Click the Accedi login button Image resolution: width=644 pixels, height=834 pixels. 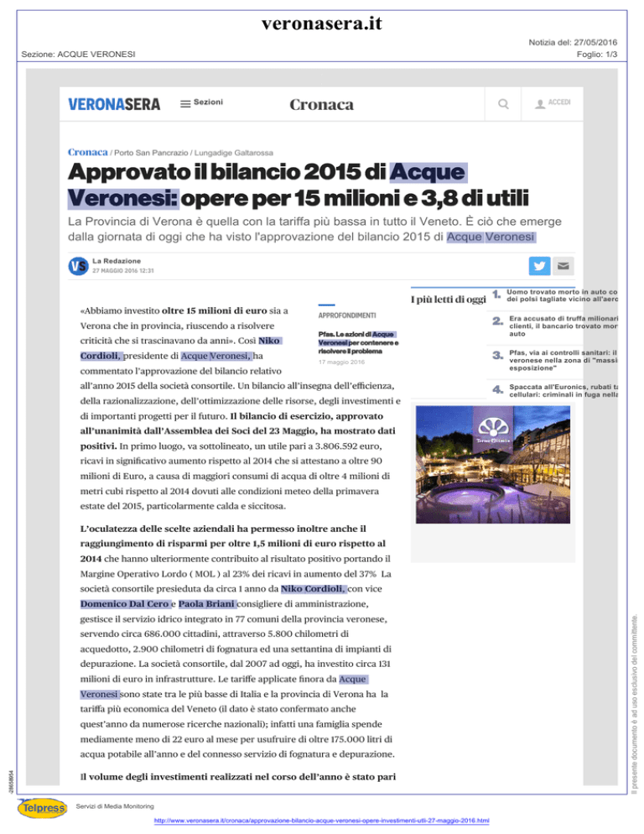pos(553,102)
